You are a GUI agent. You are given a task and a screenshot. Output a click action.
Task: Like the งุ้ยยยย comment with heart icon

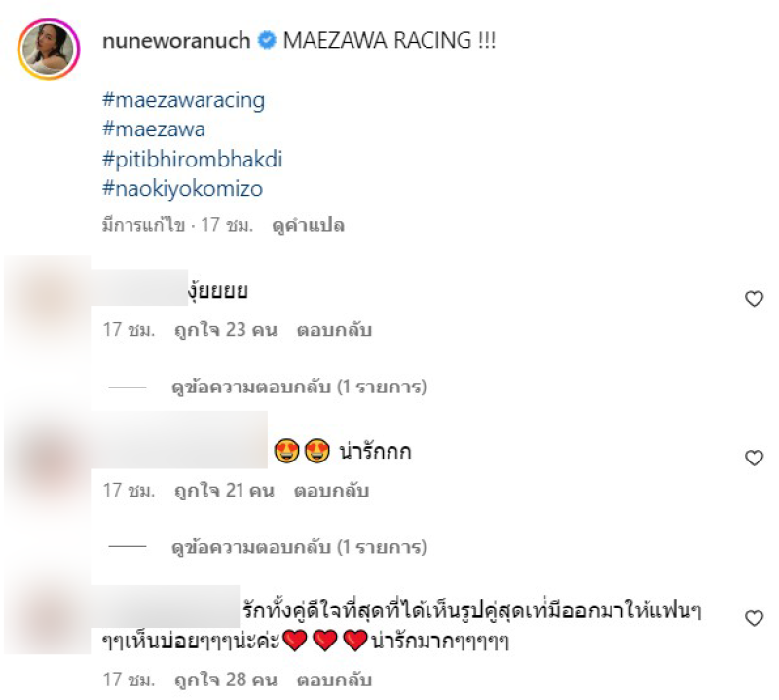click(754, 299)
